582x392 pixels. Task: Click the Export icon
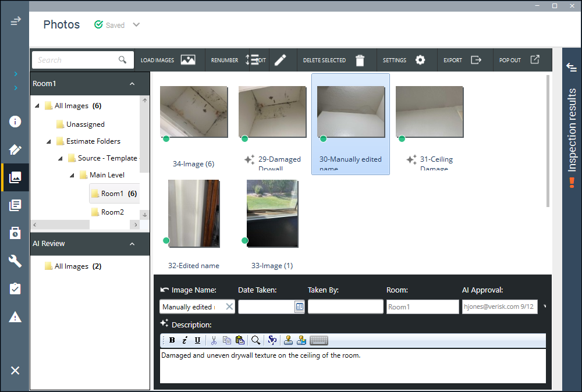476,60
